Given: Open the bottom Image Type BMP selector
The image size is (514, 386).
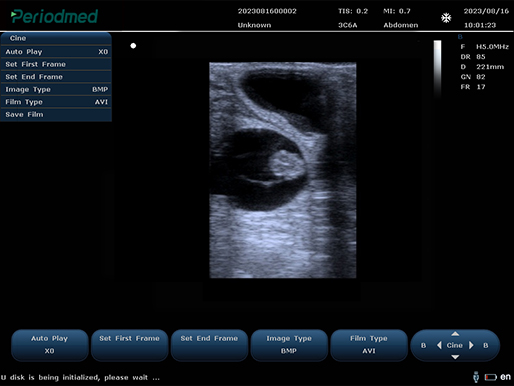Looking at the screenshot, I should tap(289, 345).
